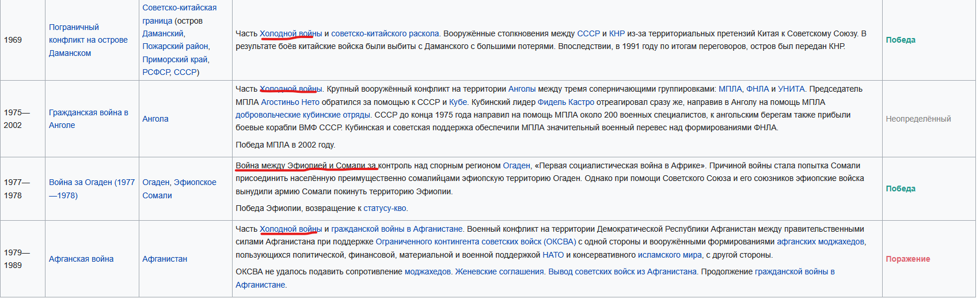Open 'Холодной войны' link in the Angola row
The image size is (980, 298).
click(x=291, y=89)
